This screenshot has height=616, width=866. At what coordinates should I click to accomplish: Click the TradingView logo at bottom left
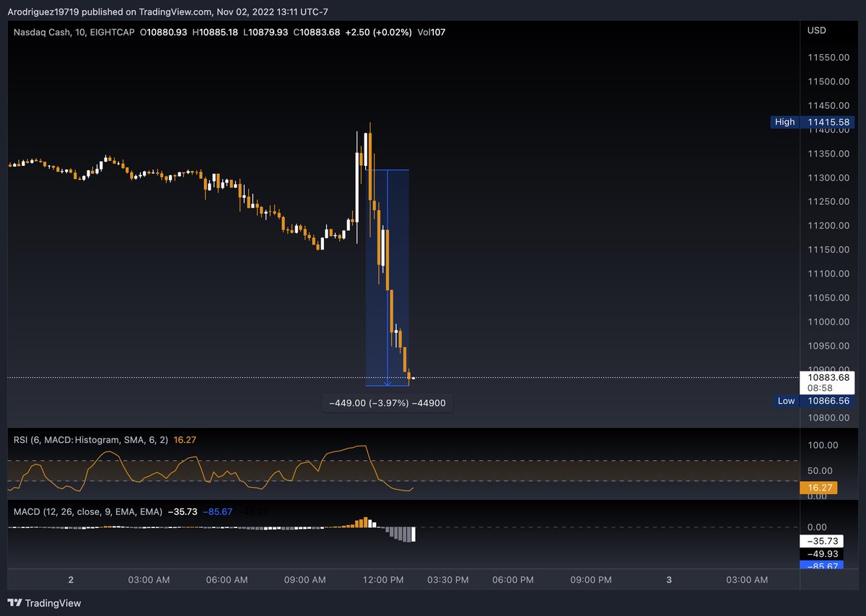[44, 603]
